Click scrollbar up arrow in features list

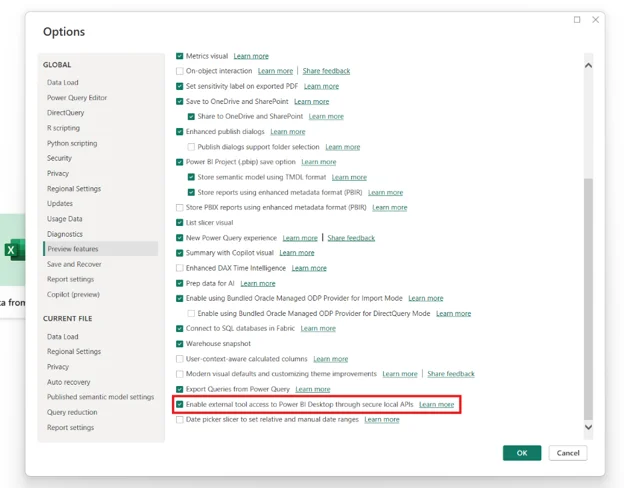(588, 65)
